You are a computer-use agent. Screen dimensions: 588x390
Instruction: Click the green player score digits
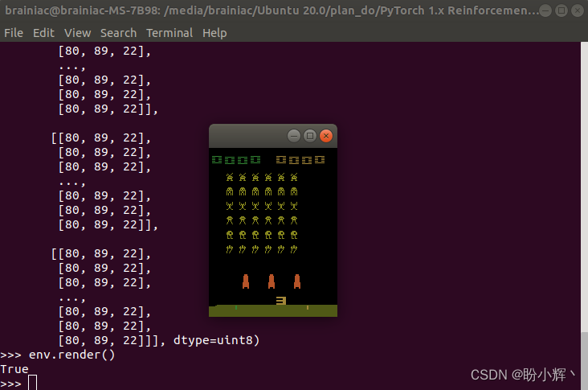(x=236, y=160)
